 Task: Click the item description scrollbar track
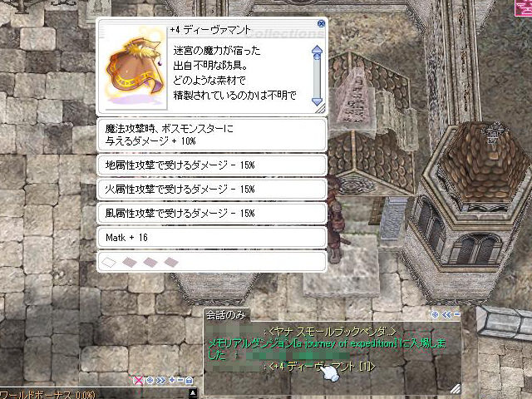317,76
